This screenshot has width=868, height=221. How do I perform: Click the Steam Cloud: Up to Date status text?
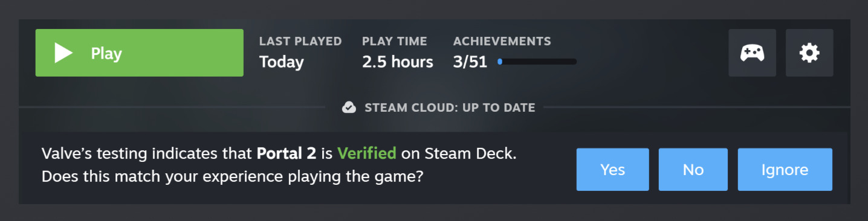(450, 107)
